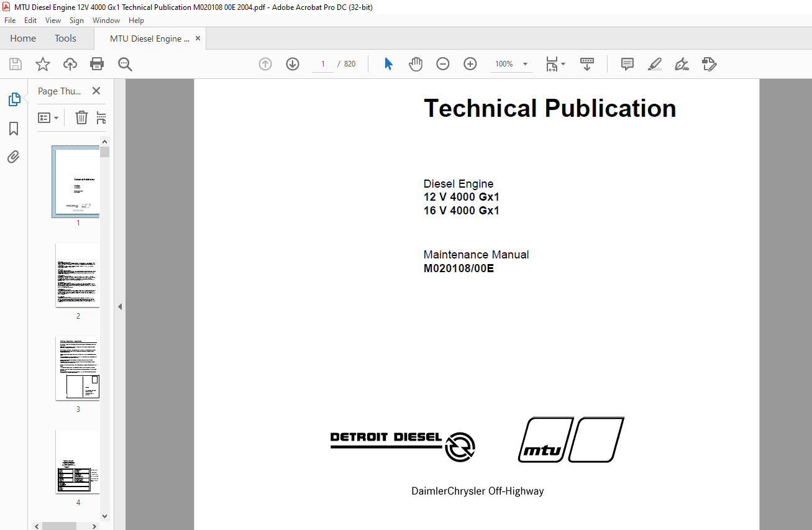Expand thumbnail options dropdown arrow
The image size is (812, 530).
coord(56,117)
